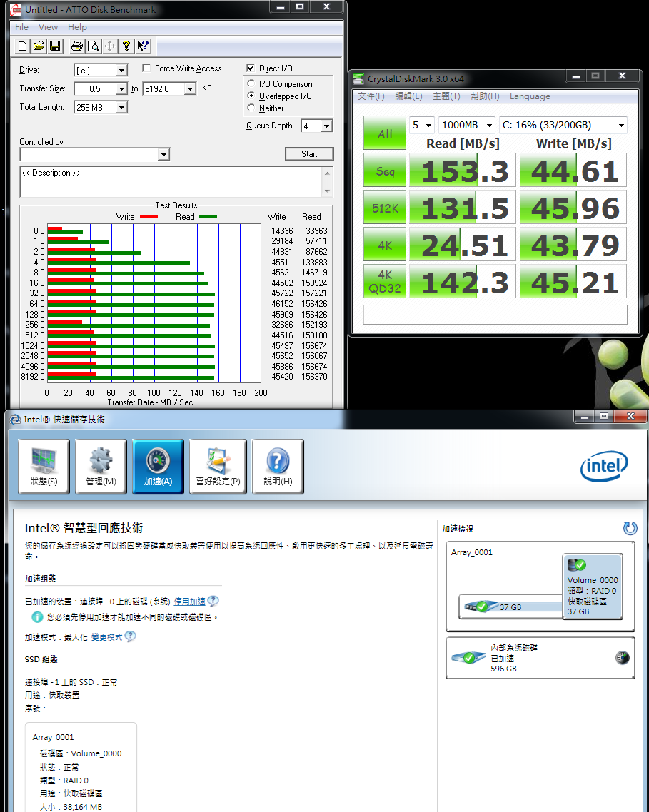Click the 4K QD32 write result 45.21
Screen dimensions: 649x812
pyautogui.click(x=573, y=282)
